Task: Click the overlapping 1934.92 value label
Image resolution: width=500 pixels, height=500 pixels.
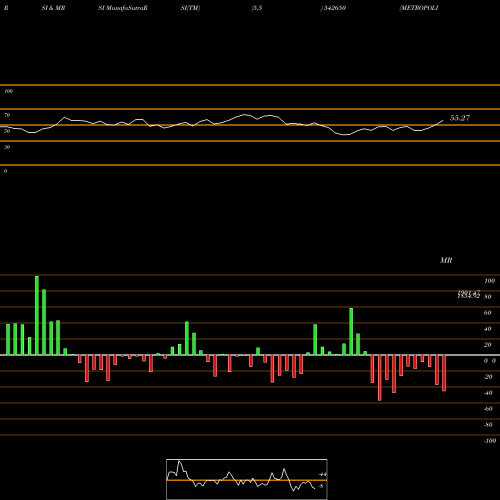Action: click(x=469, y=295)
